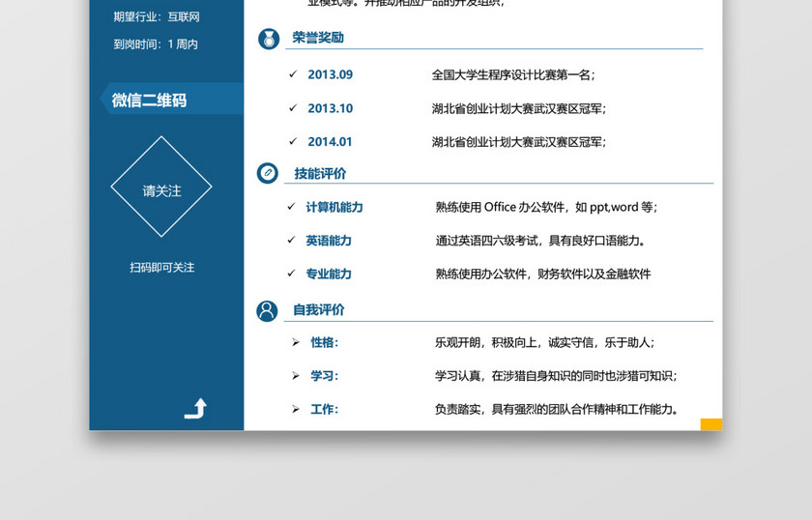Select the 计算机能力 label
Image resolution: width=812 pixels, height=520 pixels.
pyautogui.click(x=334, y=207)
